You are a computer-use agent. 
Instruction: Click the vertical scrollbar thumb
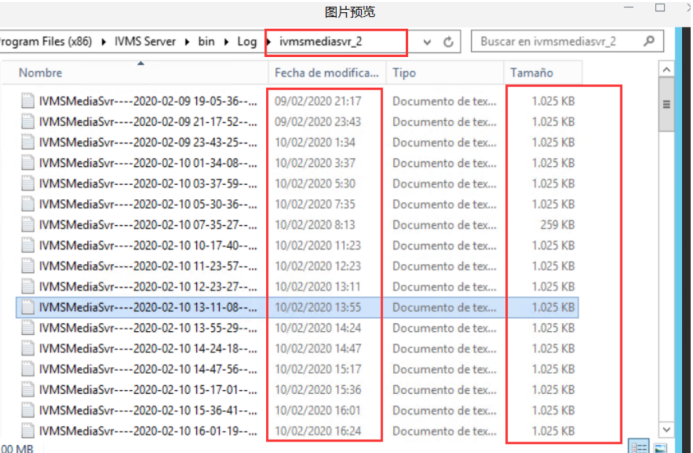(x=666, y=105)
